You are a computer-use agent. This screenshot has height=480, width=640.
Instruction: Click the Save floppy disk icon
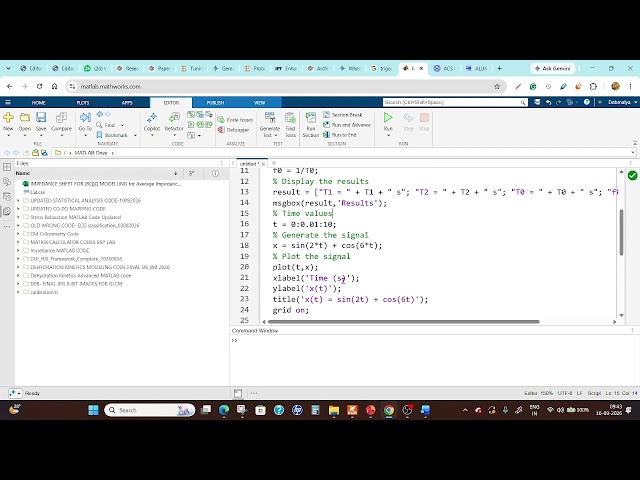point(41,118)
